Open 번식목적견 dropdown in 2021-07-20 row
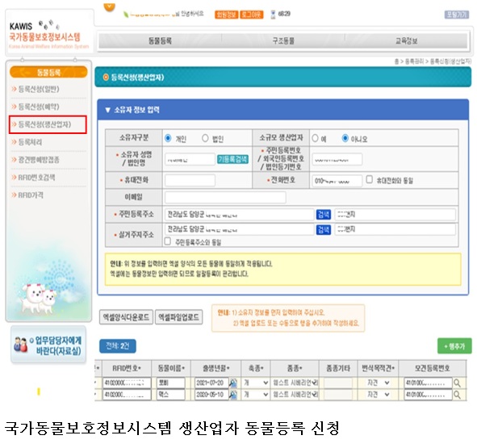Screen dimensions: 477x448 coord(379,383)
